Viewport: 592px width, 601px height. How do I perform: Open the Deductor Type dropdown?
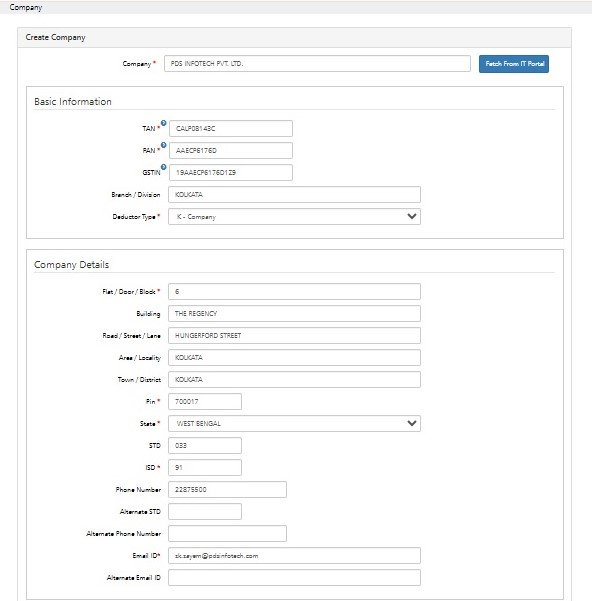[x=294, y=217]
